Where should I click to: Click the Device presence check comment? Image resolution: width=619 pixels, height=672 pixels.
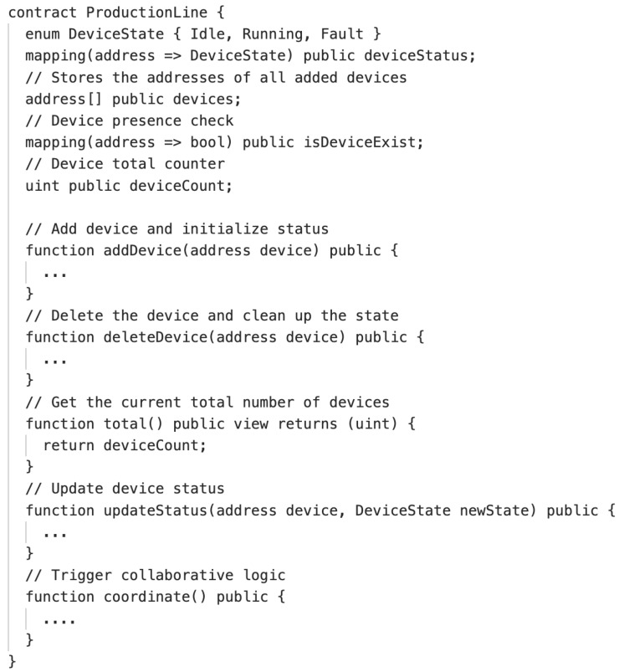(130, 121)
